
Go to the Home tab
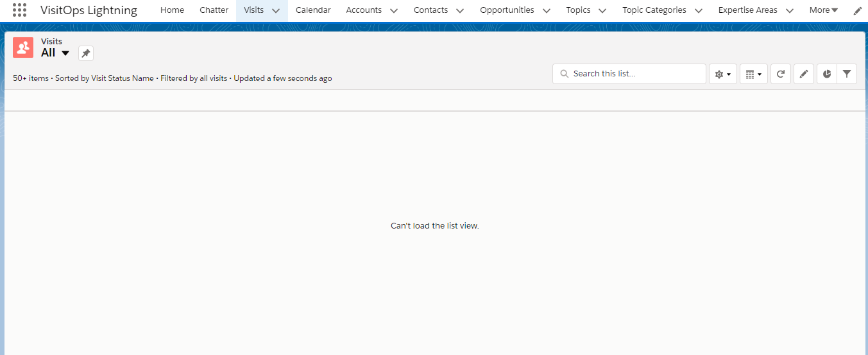[x=172, y=10]
